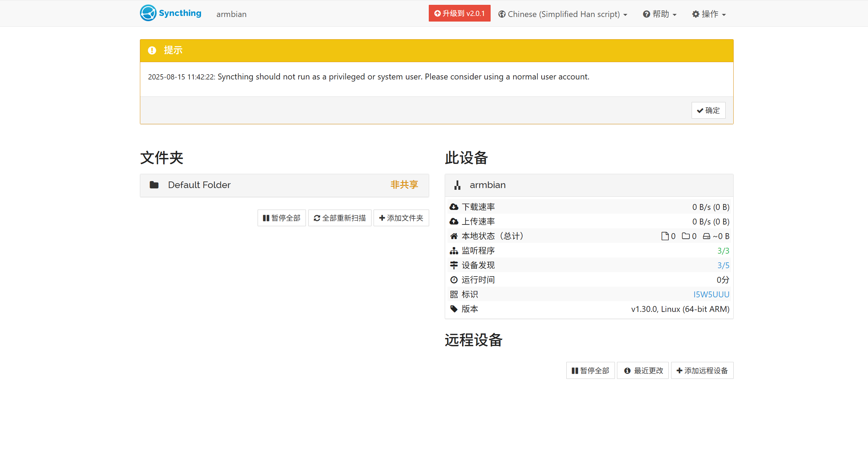Pause all folders with 暂停全部 under 文件夹
868x458 pixels.
(282, 218)
